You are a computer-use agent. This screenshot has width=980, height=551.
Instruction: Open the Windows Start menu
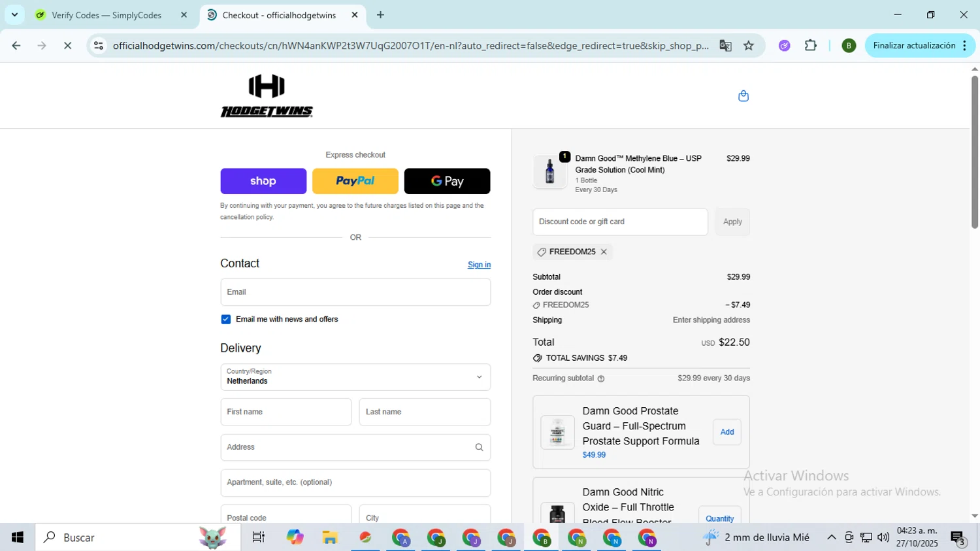tap(17, 537)
